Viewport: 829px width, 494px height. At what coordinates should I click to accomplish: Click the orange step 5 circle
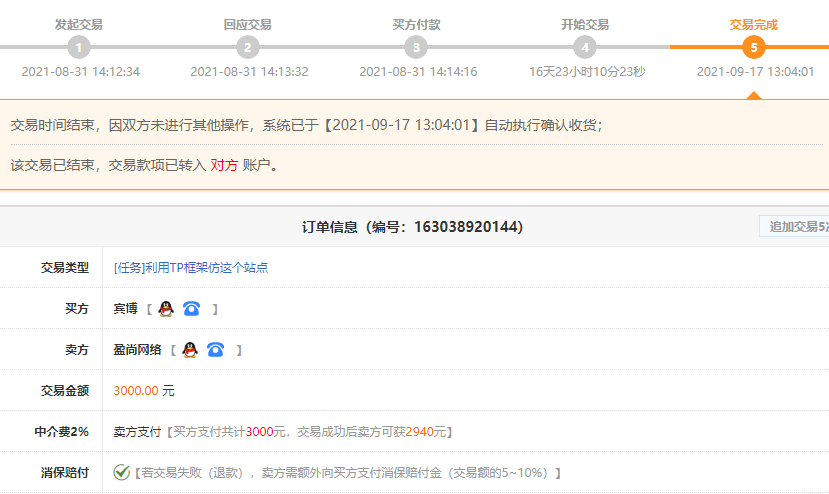pos(754,47)
